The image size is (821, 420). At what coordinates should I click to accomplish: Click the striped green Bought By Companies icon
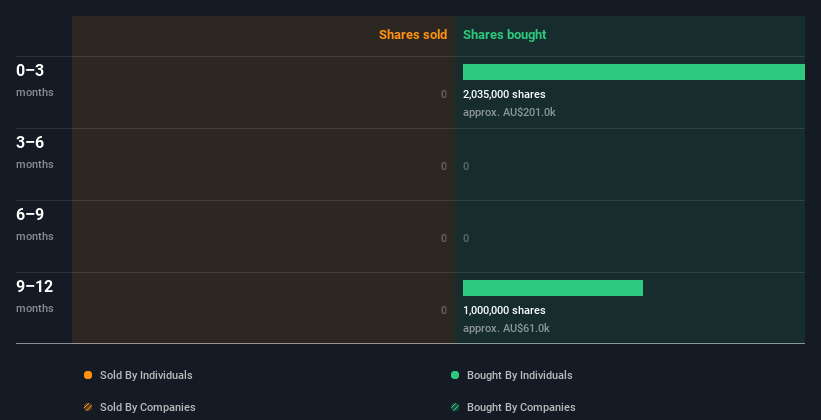[x=455, y=407]
